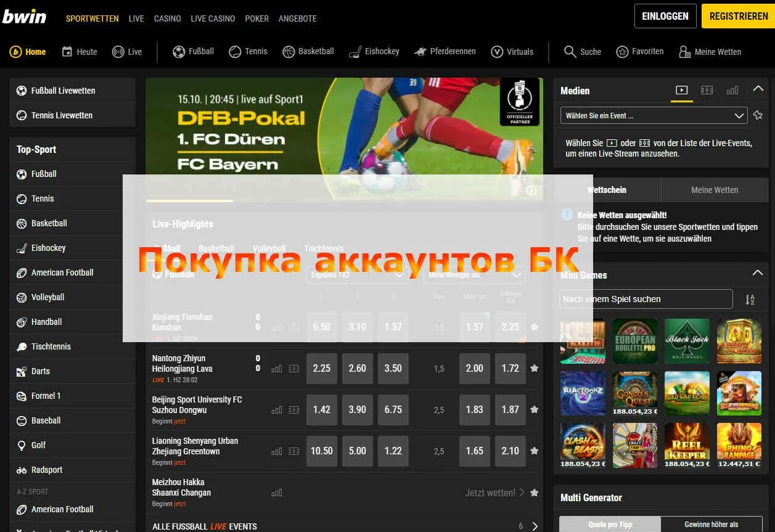Click the bwin logo
Viewport: 775px width, 532px height.
coord(25,17)
